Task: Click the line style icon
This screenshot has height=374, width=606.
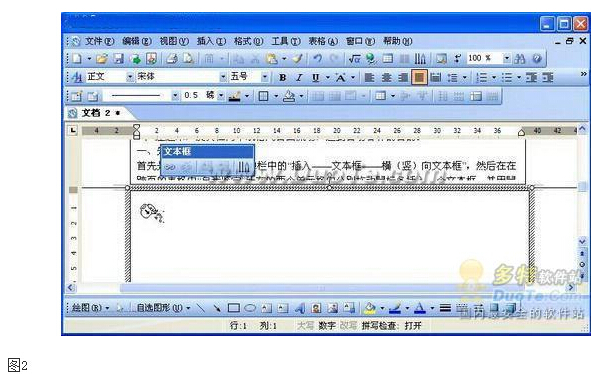Action: (x=445, y=308)
